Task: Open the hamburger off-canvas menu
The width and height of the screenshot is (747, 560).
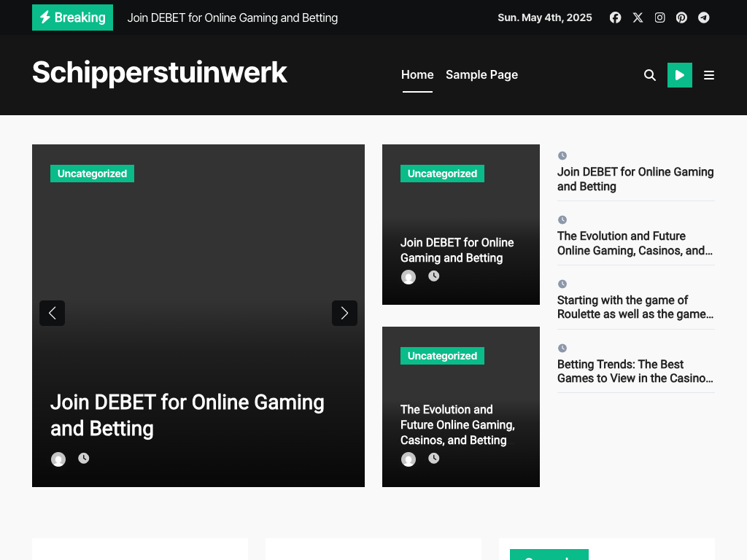Action: (709, 75)
